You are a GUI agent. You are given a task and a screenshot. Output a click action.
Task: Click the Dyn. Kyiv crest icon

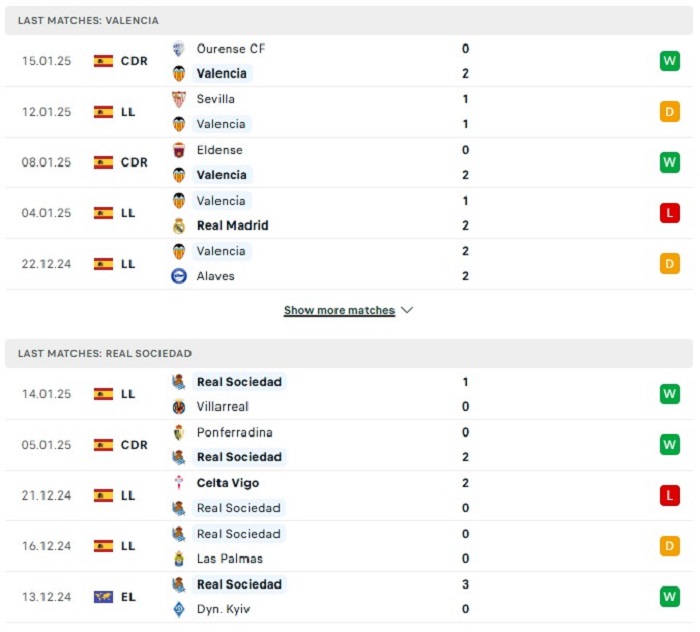(x=179, y=609)
